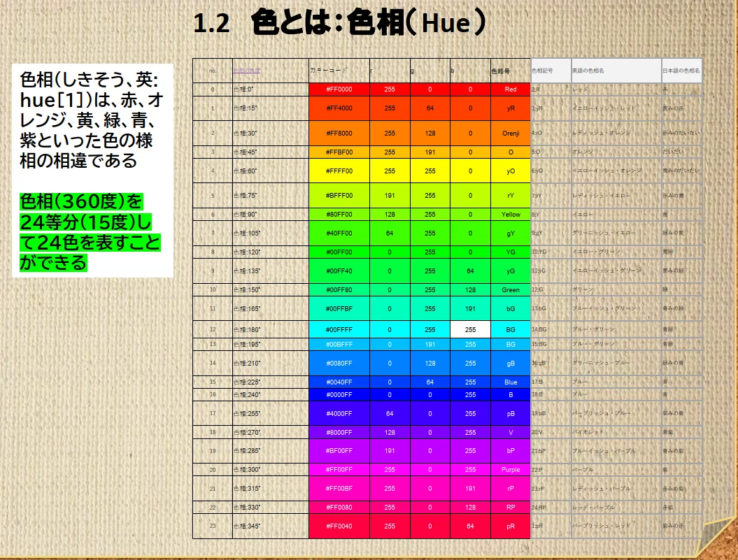Click the 10:YG hue symbol cell

(551, 252)
